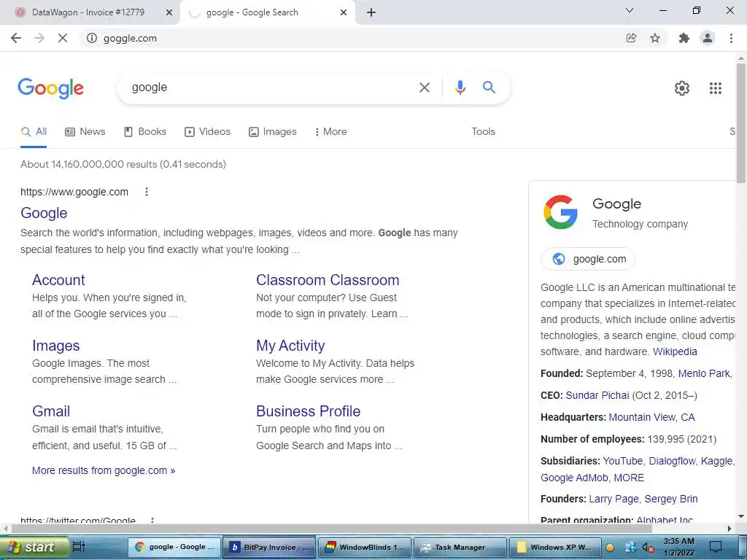Open the tab search chevron
747x560 pixels.
[x=630, y=10]
